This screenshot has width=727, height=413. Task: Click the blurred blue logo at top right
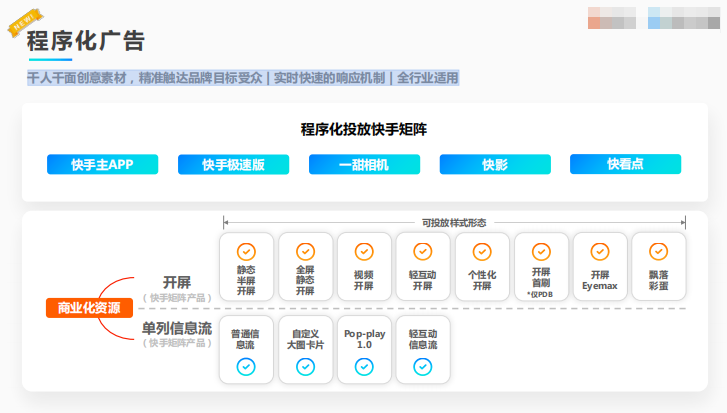[x=684, y=18]
